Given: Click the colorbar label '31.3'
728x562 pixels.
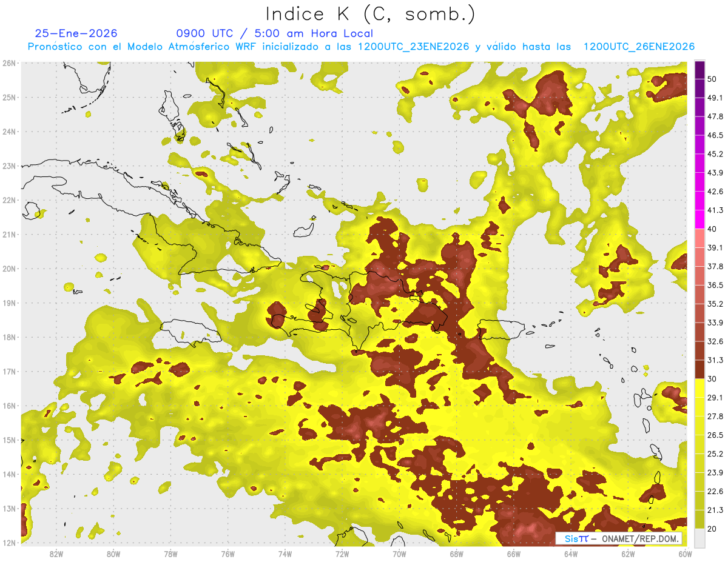Looking at the screenshot, I should point(716,360).
